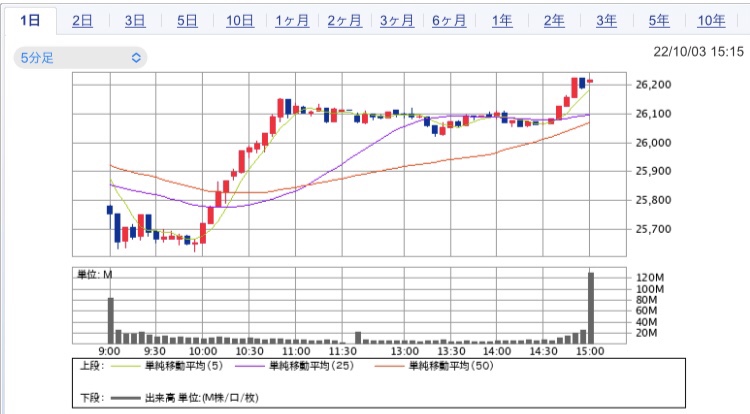The image size is (750, 414).
Task: Switch to the 2ヶ月 tab
Action: pos(344,21)
